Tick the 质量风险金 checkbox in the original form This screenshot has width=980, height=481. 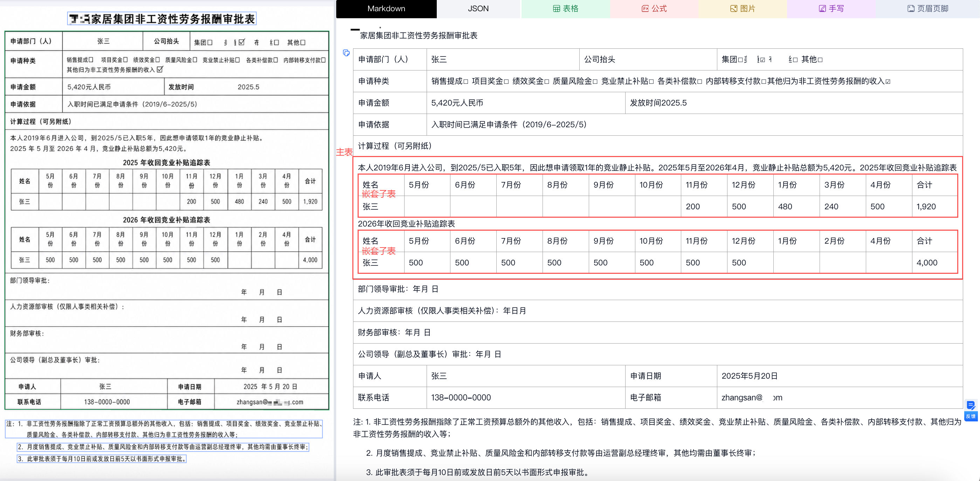click(195, 60)
